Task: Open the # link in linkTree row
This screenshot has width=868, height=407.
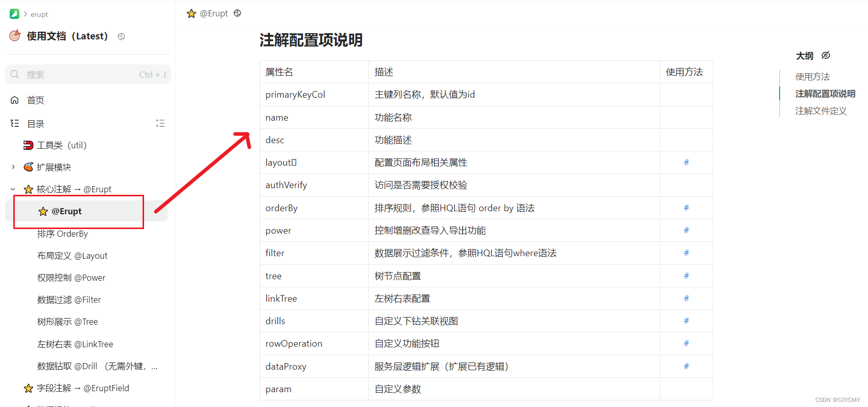Action: (x=686, y=298)
